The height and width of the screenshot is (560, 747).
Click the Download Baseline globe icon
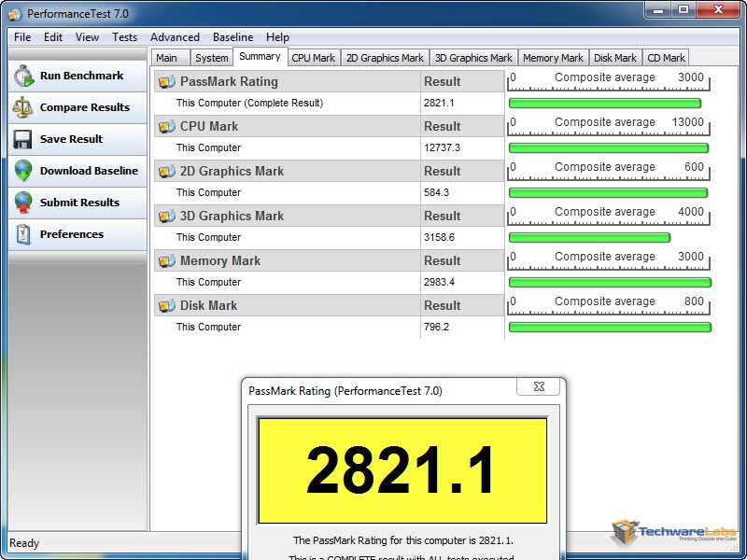click(x=22, y=171)
